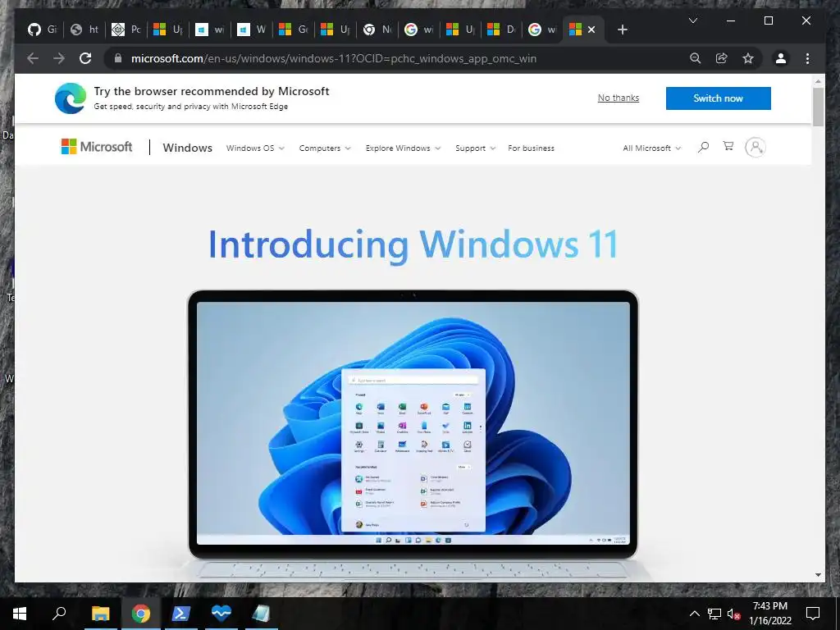Image resolution: width=840 pixels, height=630 pixels.
Task: Expand the All Microsoft menu
Action: tap(651, 148)
